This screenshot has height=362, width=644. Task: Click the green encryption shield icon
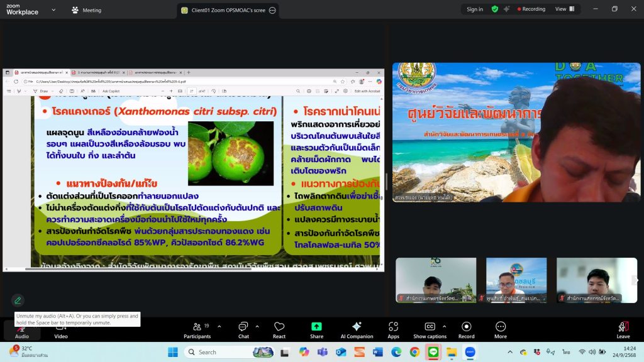coord(495,9)
